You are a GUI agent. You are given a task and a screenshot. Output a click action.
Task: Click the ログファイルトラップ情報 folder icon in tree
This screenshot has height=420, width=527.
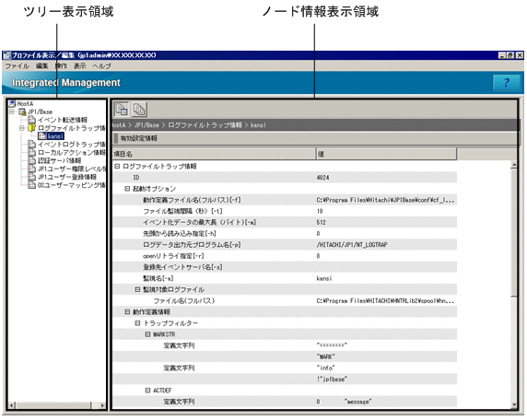[x=32, y=128]
